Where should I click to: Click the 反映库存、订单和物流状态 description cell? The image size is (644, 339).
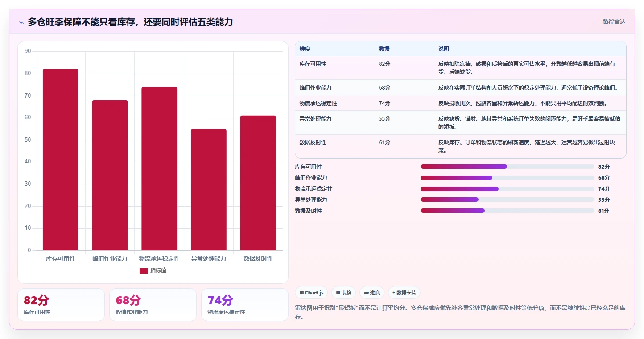point(529,146)
